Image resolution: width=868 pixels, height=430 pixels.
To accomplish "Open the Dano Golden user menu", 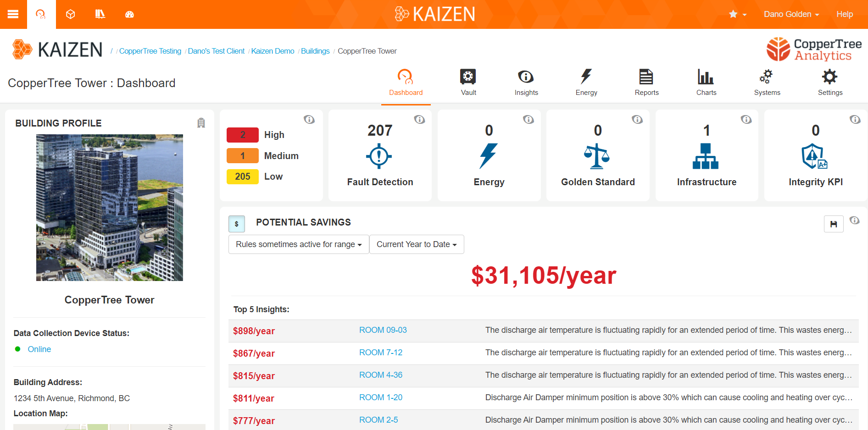I will pos(791,14).
